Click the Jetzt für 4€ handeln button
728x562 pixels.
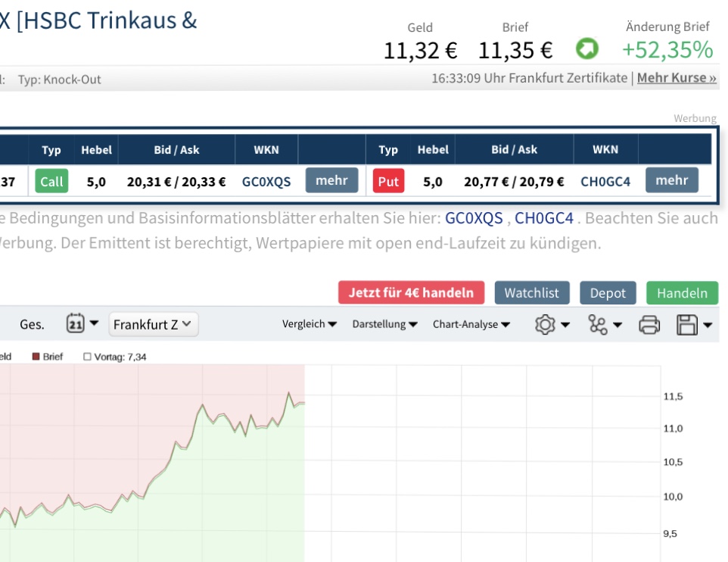click(411, 293)
